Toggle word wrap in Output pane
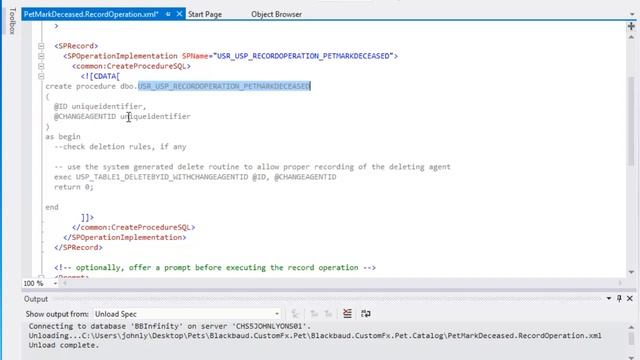Image resolution: width=640 pixels, height=360 pixels. click(x=366, y=313)
